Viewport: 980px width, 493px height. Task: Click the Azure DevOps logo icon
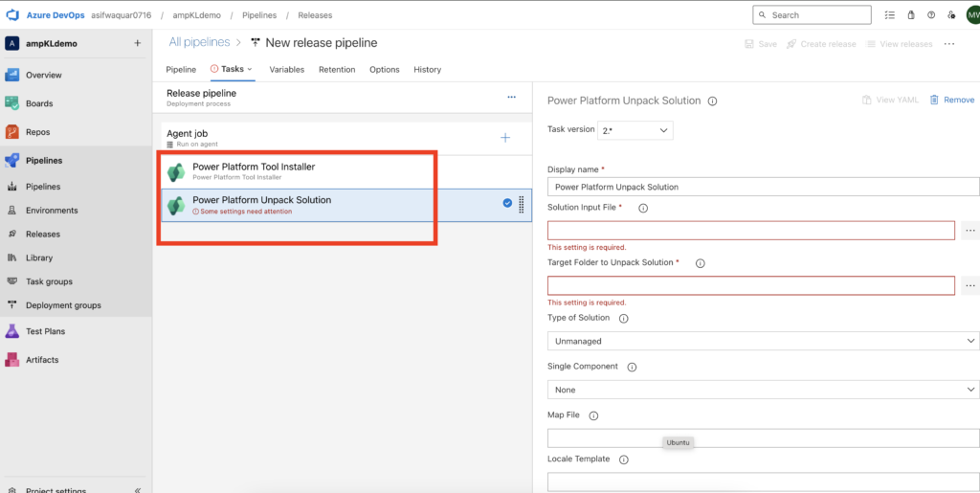click(12, 15)
